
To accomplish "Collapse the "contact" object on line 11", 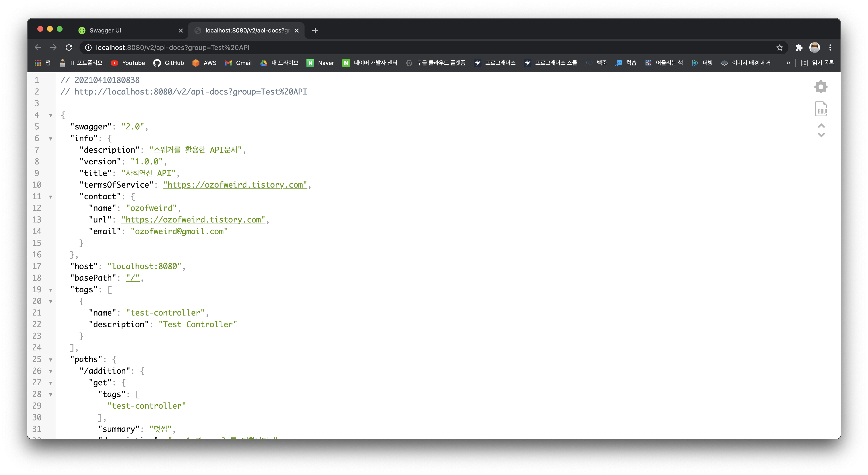I will [x=50, y=197].
